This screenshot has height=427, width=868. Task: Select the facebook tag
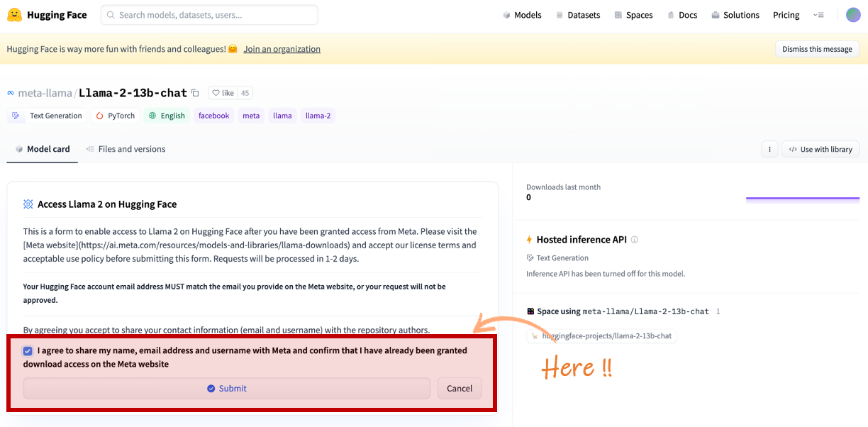pyautogui.click(x=213, y=116)
